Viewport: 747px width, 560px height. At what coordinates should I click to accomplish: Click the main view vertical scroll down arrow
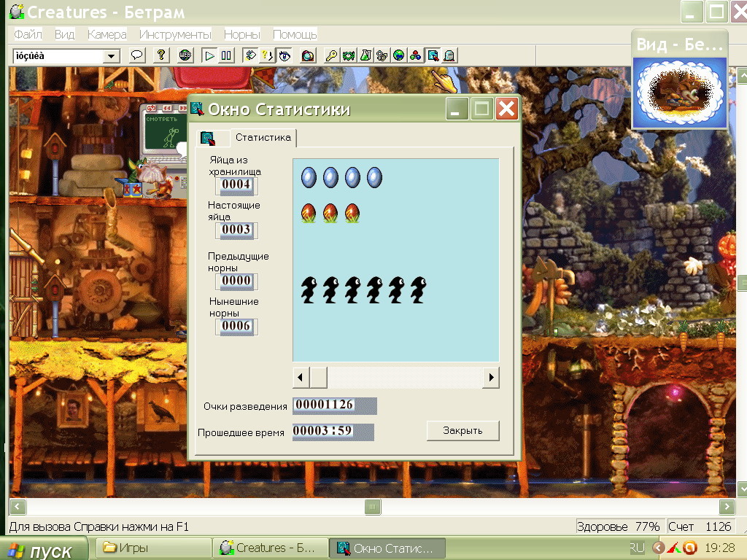tap(742, 489)
